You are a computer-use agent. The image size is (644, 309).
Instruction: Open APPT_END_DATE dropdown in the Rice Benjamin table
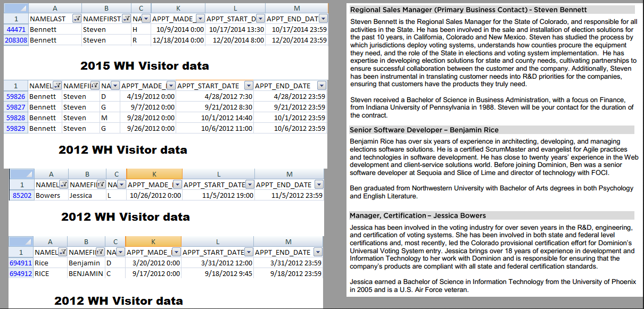tap(318, 252)
